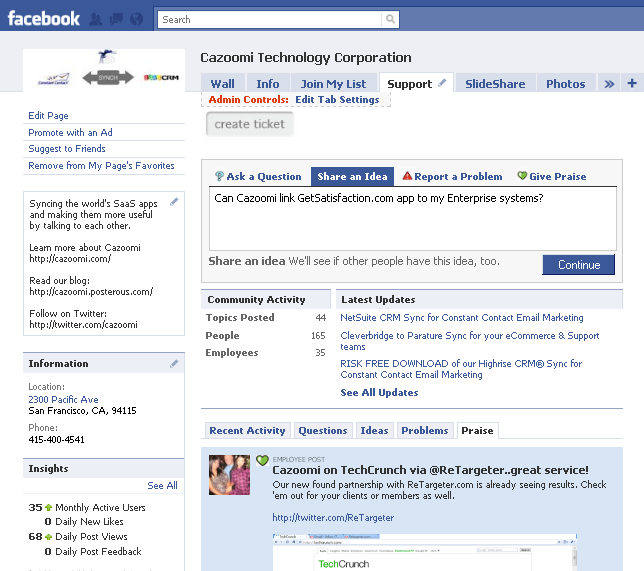644x571 pixels.
Task: Open notifications globe icon
Action: (136, 19)
